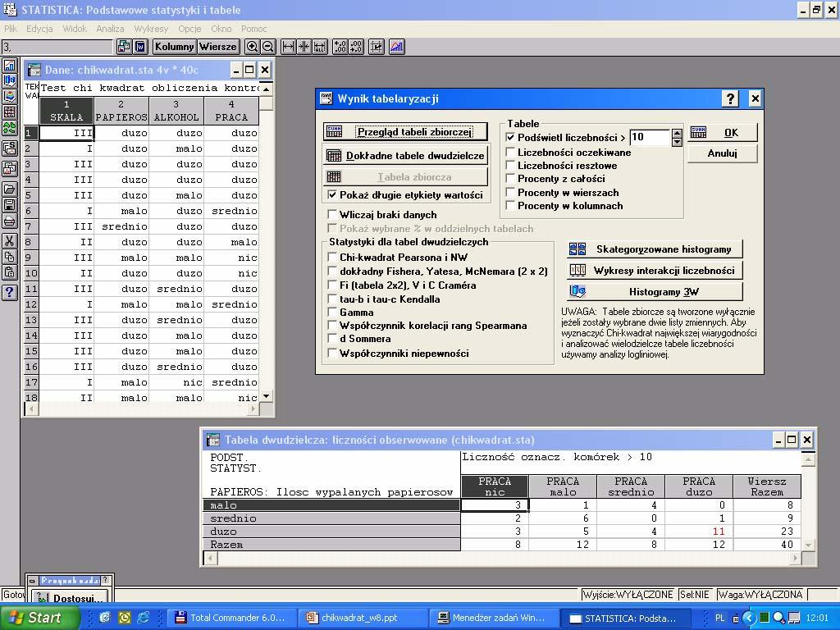Click the quick graph icon in top toolbar
840x630 pixels.
[x=396, y=47]
